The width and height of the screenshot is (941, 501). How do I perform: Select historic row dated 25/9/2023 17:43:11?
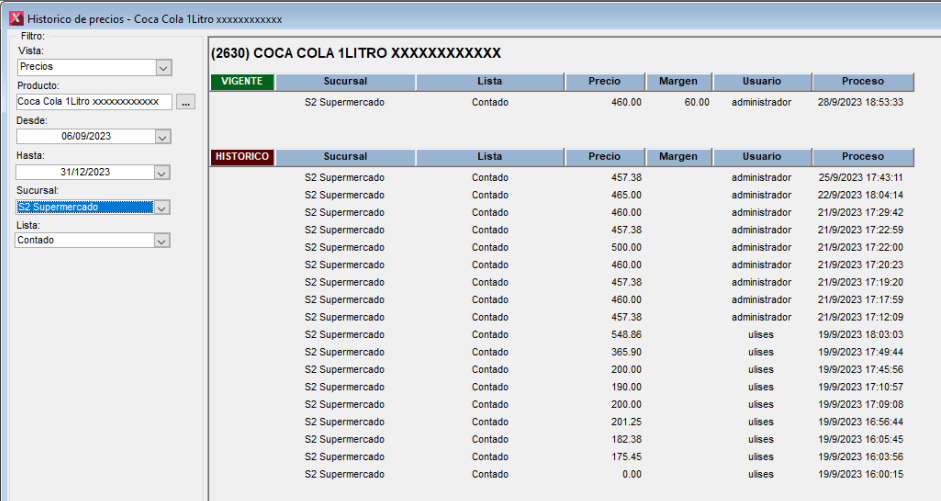tap(560, 177)
